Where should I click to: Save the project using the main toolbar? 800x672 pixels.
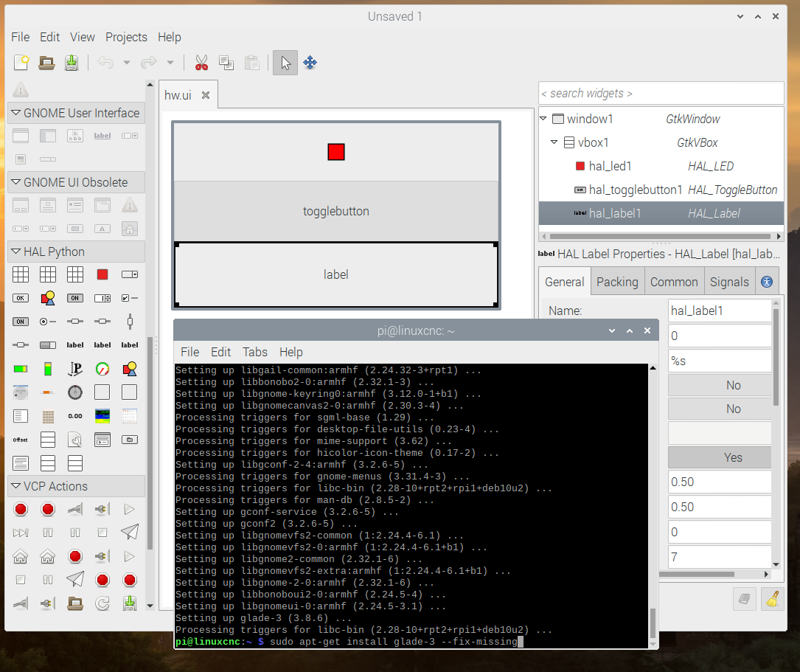72,63
